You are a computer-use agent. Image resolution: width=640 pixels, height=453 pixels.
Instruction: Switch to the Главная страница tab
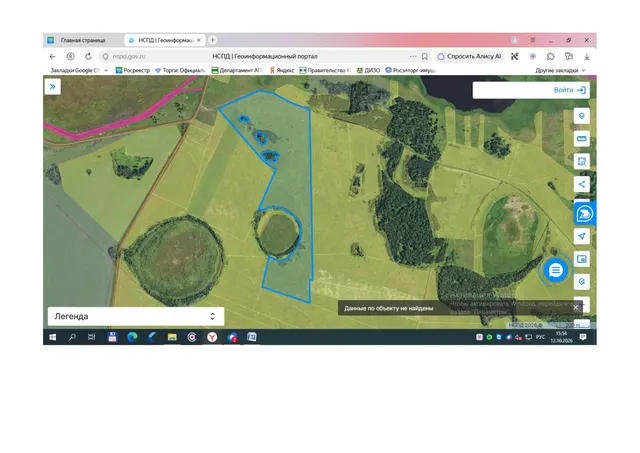83,40
